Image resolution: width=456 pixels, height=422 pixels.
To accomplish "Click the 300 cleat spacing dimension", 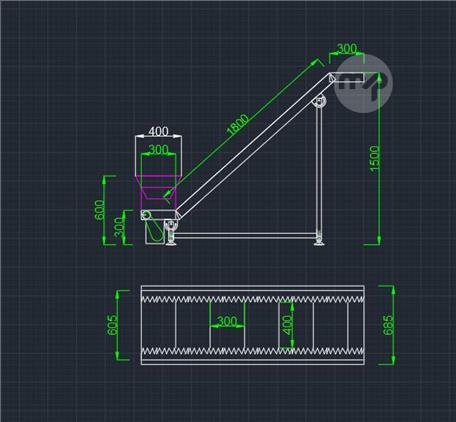I will point(227,321).
